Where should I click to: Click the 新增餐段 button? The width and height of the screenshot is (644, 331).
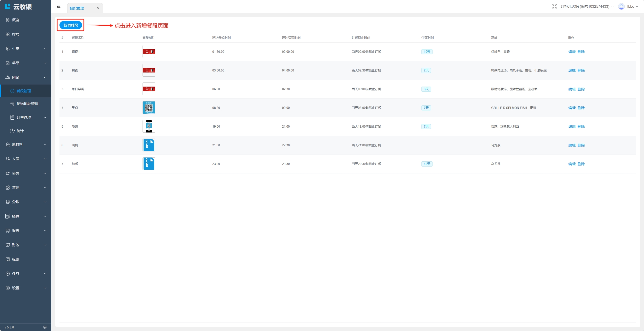click(71, 25)
